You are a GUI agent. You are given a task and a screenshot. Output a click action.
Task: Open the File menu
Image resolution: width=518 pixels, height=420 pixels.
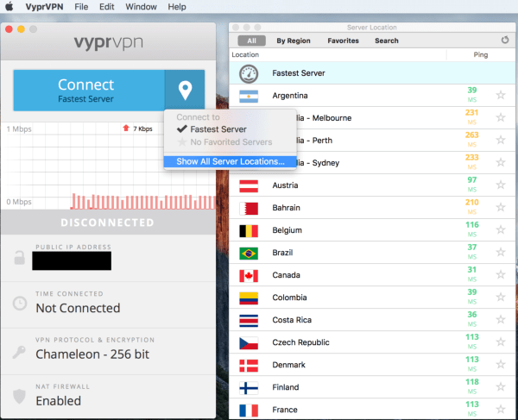click(81, 7)
